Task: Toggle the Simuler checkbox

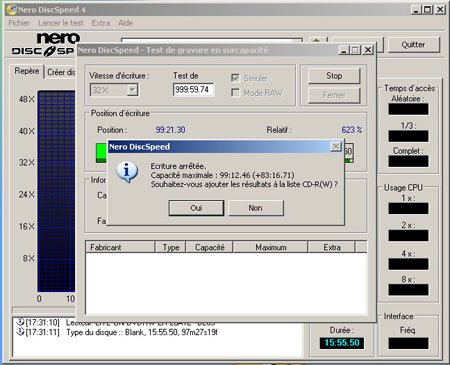Action: [235, 78]
